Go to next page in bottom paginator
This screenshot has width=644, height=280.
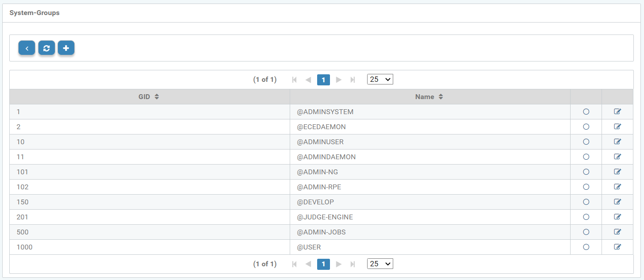pyautogui.click(x=339, y=264)
